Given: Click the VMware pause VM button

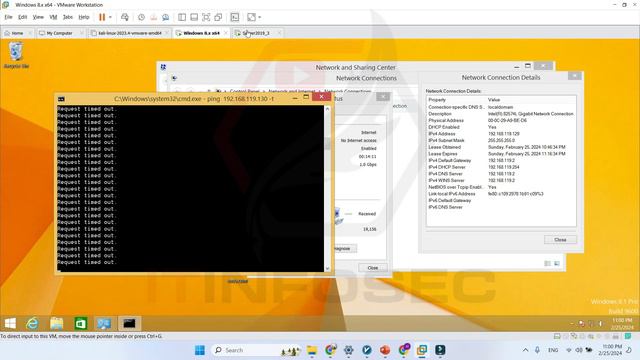Looking at the screenshot, I should 102,17.
